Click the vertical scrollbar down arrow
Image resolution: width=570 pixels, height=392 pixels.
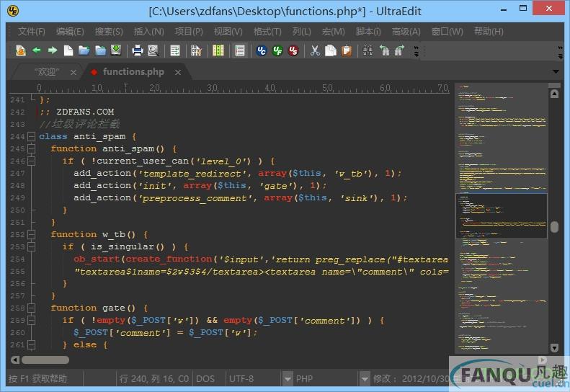click(x=554, y=348)
